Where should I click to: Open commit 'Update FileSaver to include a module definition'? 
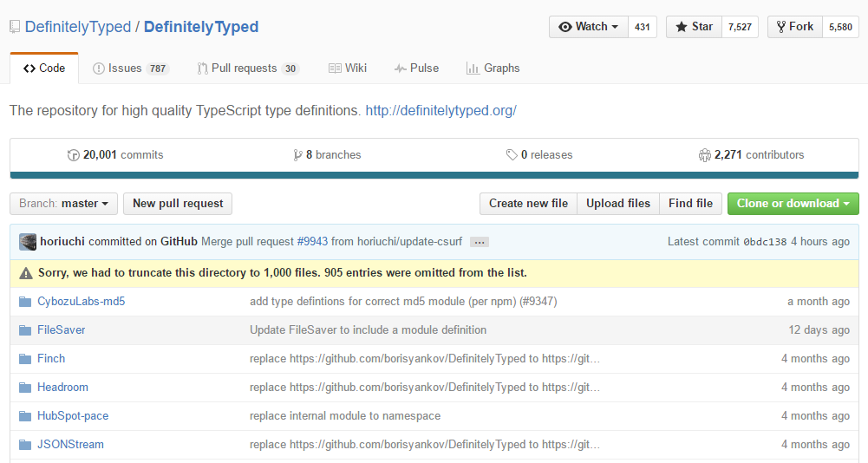[x=369, y=330]
